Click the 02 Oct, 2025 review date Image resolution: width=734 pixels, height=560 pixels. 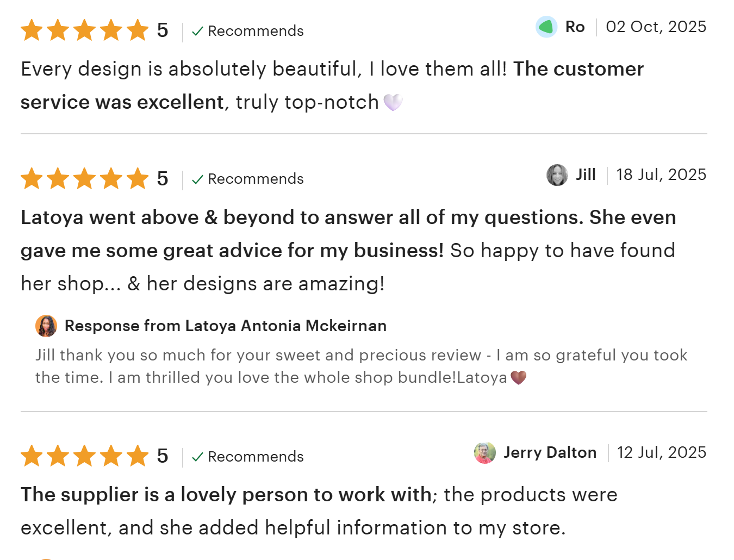[656, 27]
